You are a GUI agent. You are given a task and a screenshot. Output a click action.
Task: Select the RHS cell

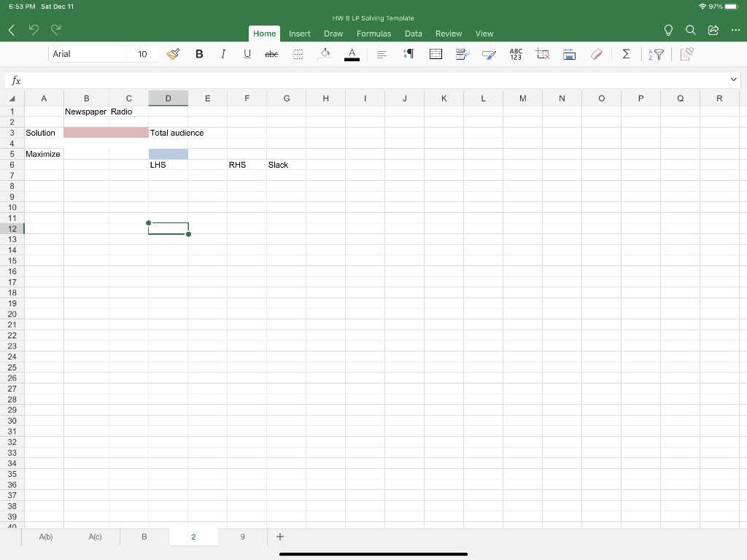pos(247,165)
